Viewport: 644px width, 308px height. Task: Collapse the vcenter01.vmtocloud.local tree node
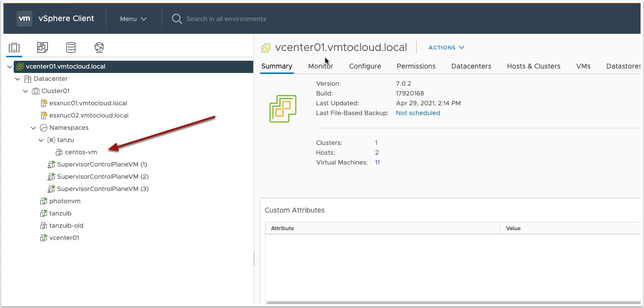[10, 67]
